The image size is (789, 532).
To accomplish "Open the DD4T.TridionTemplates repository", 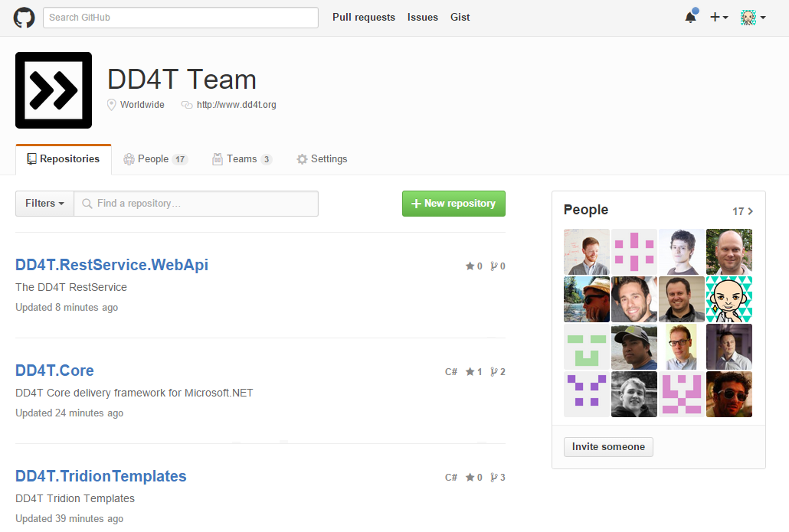I will click(100, 475).
